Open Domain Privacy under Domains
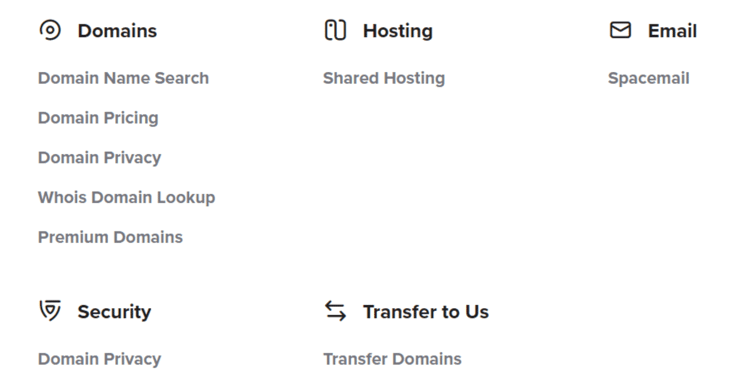 coord(100,158)
